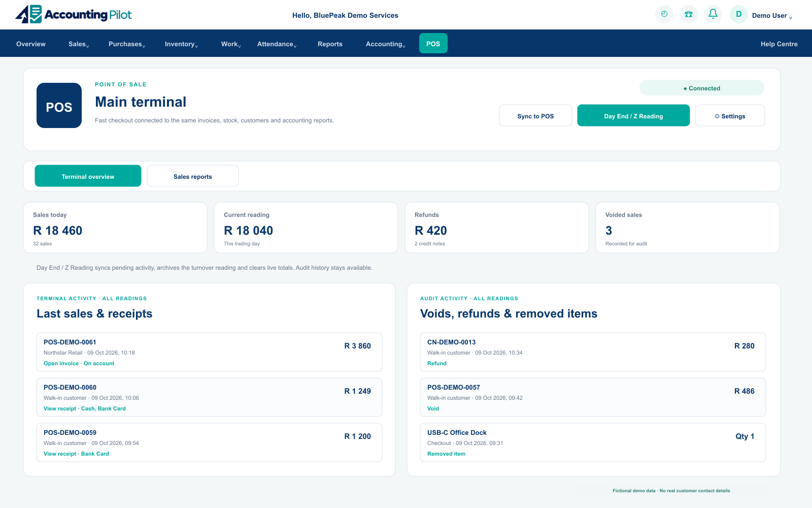Expand the Sales dropdown menu
Screen dimensions: 812x508
click(x=79, y=44)
